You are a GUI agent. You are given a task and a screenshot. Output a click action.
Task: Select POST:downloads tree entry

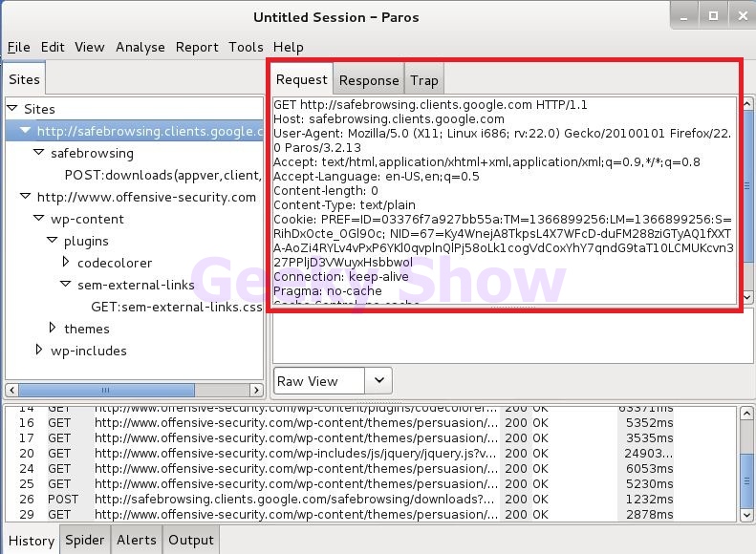click(x=163, y=175)
